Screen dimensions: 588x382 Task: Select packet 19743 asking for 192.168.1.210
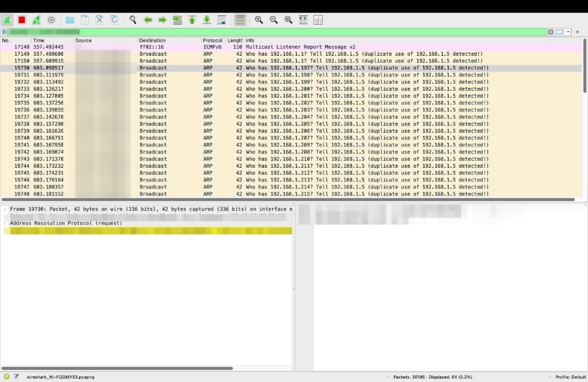tap(291, 159)
